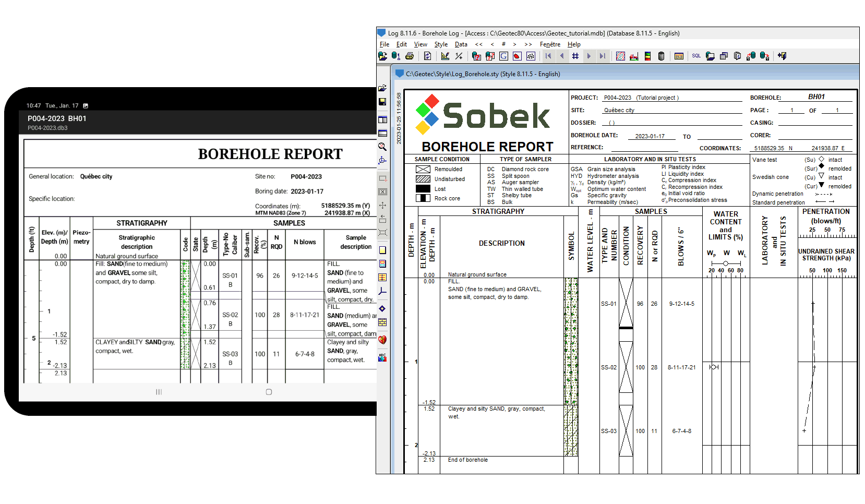The height and width of the screenshot is (504, 865).
Task: Click the yellow rectangle icon in side toolbar
Action: coord(382,250)
